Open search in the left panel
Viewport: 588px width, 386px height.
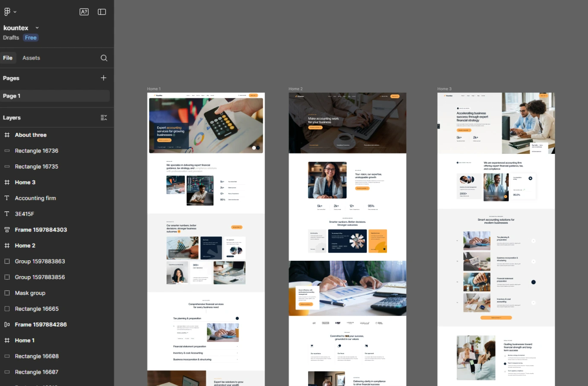104,58
